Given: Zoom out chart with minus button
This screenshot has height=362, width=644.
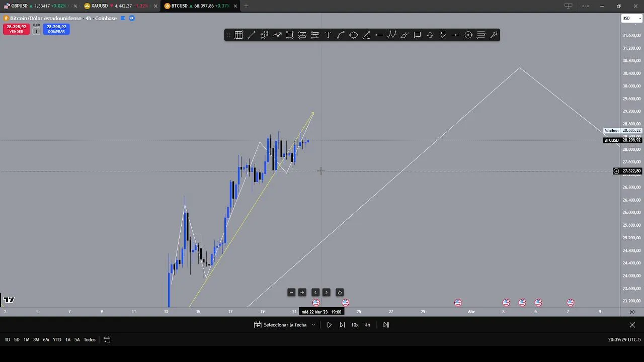Looking at the screenshot, I should (291, 292).
